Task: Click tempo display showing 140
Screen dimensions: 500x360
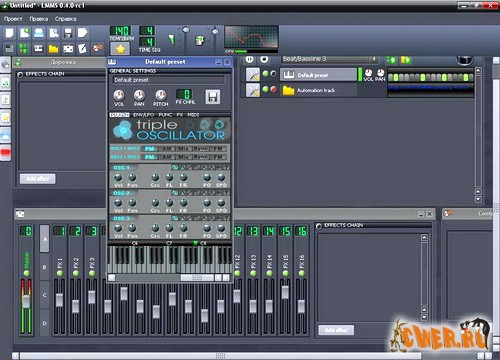Action: (120, 31)
